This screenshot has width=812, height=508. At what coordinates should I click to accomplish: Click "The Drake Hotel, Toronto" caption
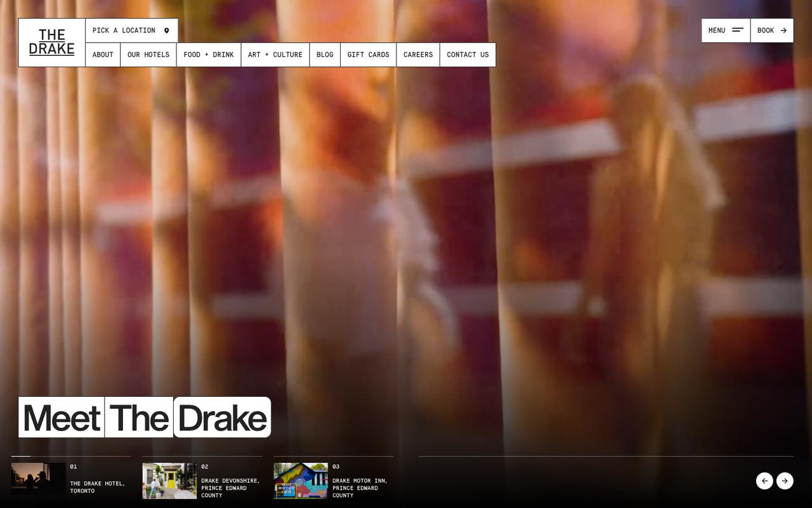(x=98, y=487)
